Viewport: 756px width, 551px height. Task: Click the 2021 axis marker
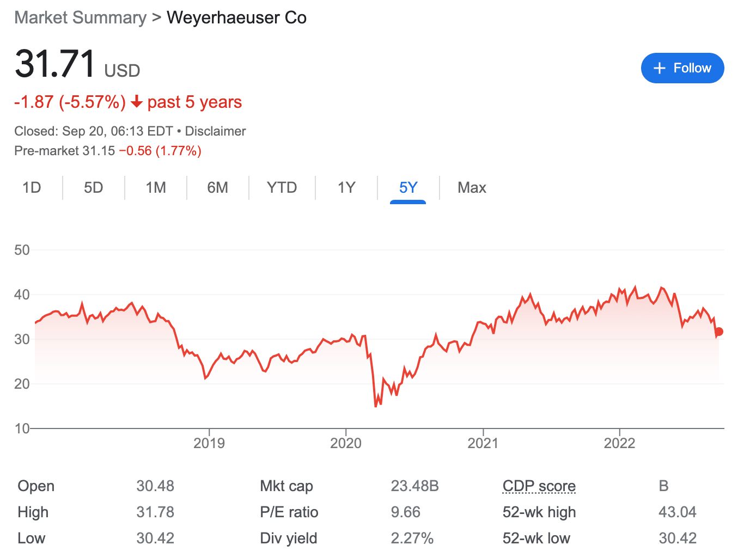click(x=483, y=443)
